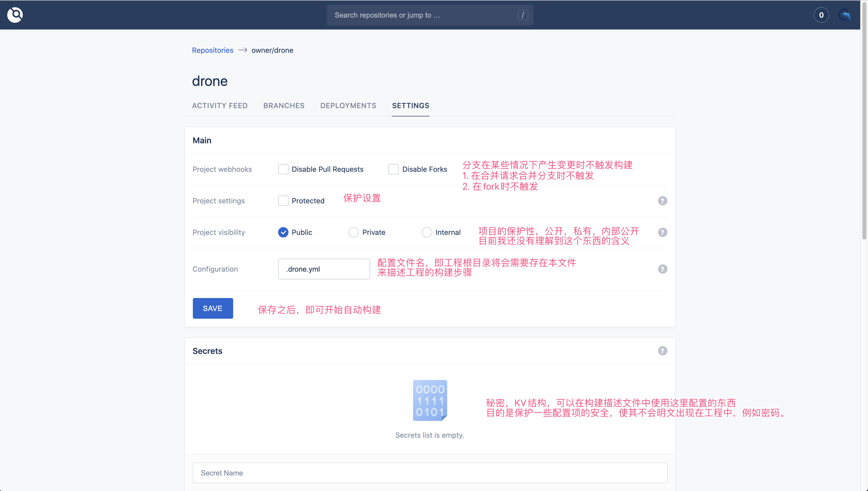
Task: Select the Settings tab
Action: click(410, 106)
